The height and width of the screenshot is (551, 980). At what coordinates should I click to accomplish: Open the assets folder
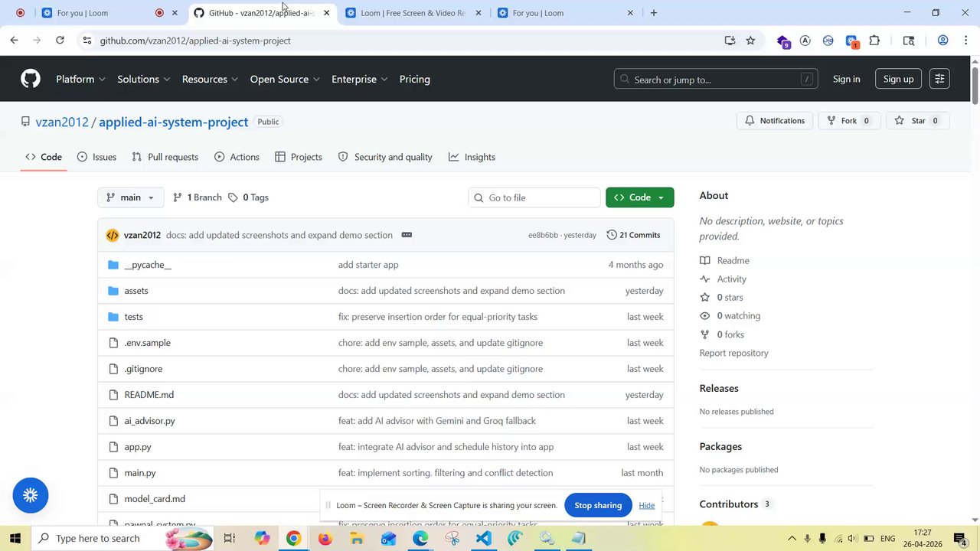pos(136,291)
